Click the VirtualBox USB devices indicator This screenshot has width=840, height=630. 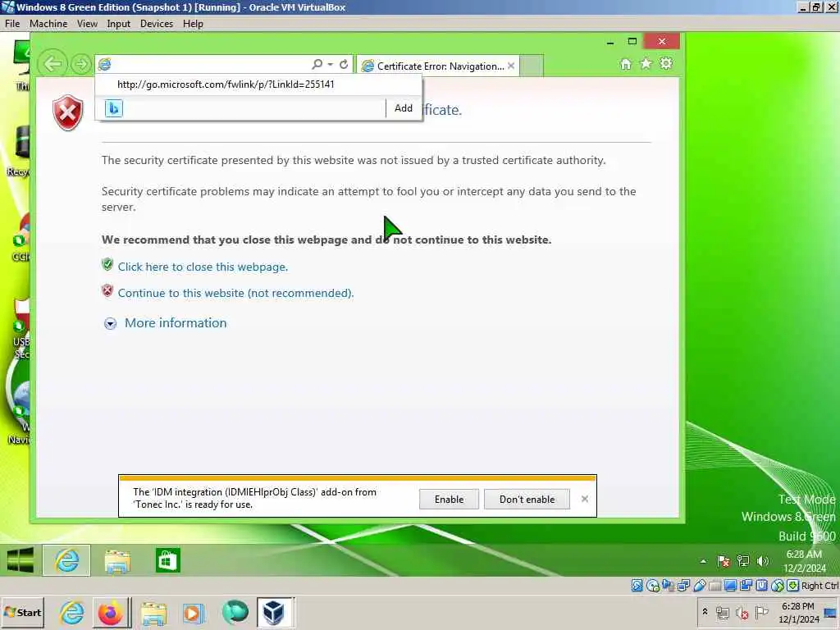[x=699, y=586]
